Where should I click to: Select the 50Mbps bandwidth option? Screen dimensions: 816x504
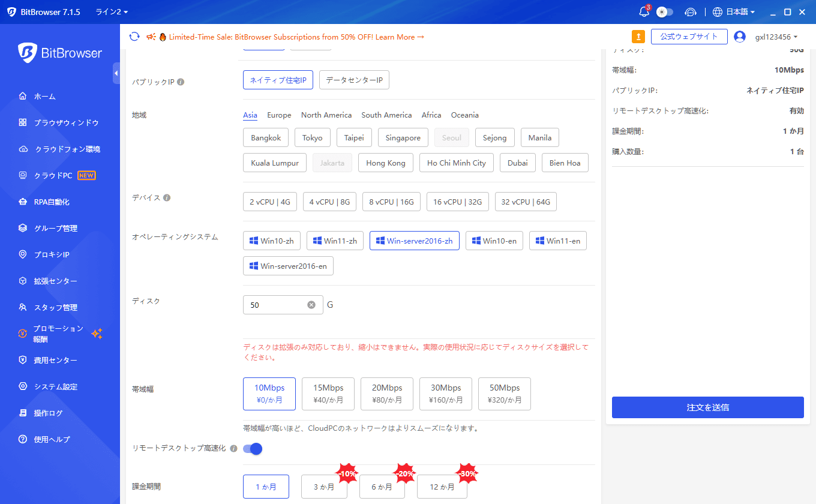[x=505, y=394]
